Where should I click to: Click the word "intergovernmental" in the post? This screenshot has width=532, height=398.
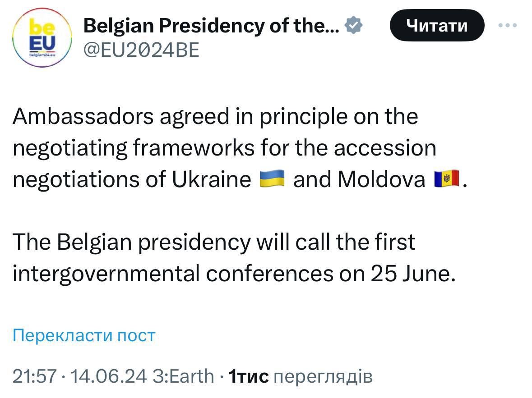click(106, 274)
